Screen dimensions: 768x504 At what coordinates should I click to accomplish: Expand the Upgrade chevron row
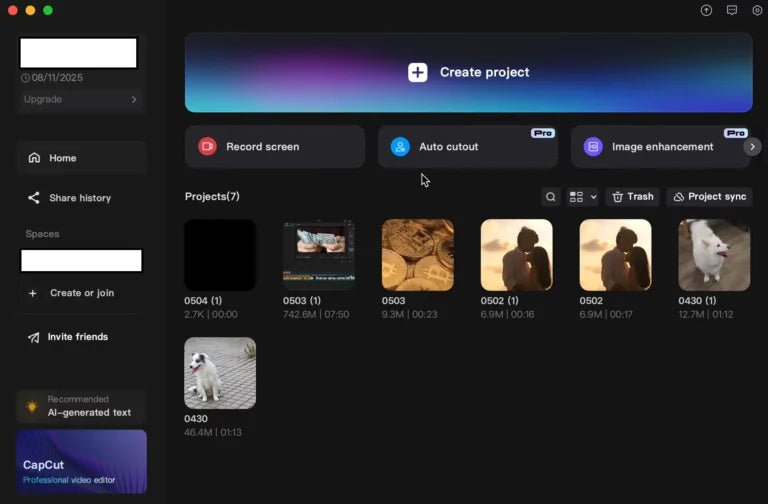[81, 99]
